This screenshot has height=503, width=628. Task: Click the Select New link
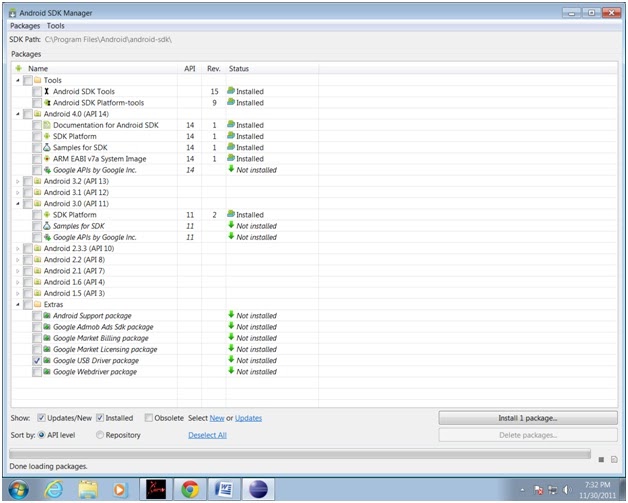tap(217, 418)
